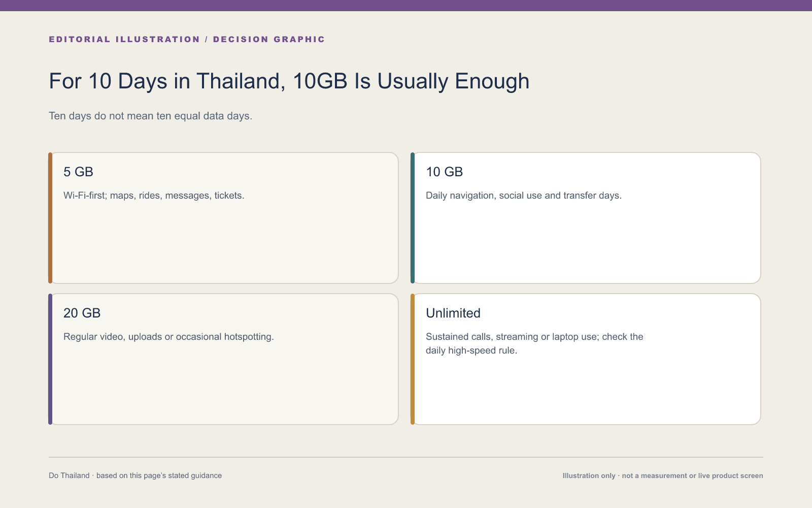The width and height of the screenshot is (812, 508).
Task: Select the '20 GB' card heading
Action: pos(82,313)
